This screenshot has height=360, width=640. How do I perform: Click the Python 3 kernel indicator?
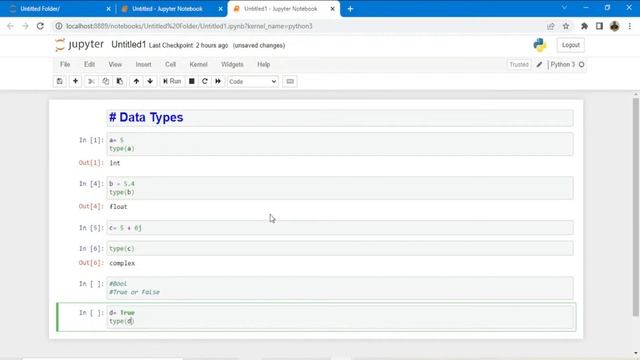coord(567,64)
